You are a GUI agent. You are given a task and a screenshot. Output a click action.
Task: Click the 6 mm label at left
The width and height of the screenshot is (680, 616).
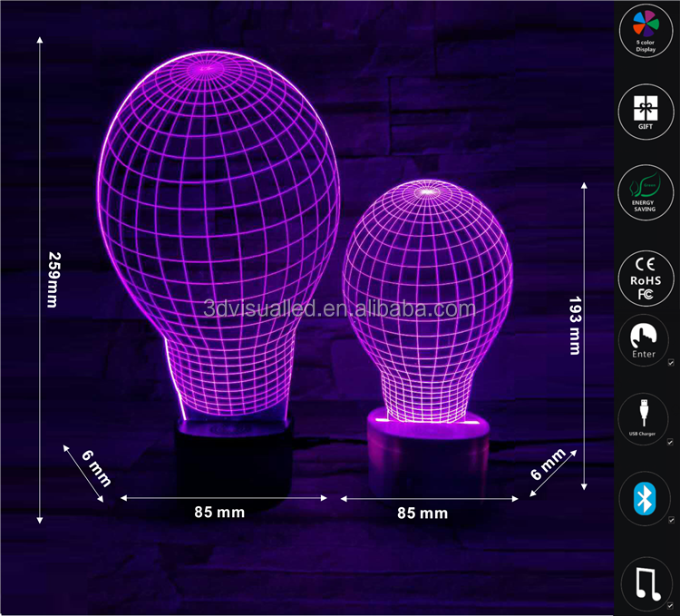(96, 468)
